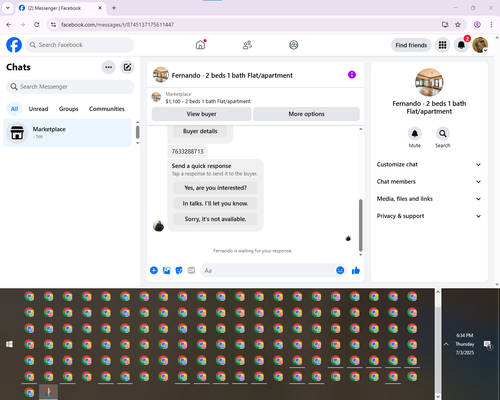Image resolution: width=500 pixels, height=400 pixels.
Task: Open the last taskbar app icon in bottom row
Action: (49, 392)
